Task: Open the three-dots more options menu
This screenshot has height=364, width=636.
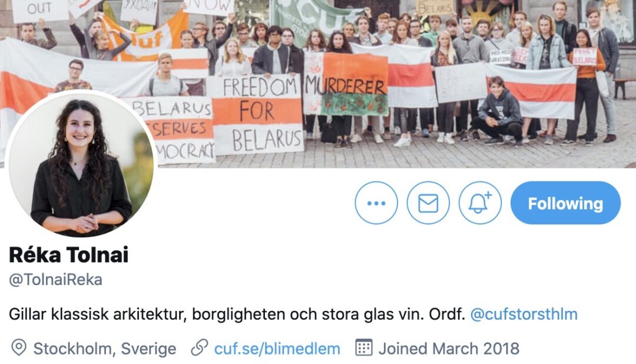Action: coord(376,203)
